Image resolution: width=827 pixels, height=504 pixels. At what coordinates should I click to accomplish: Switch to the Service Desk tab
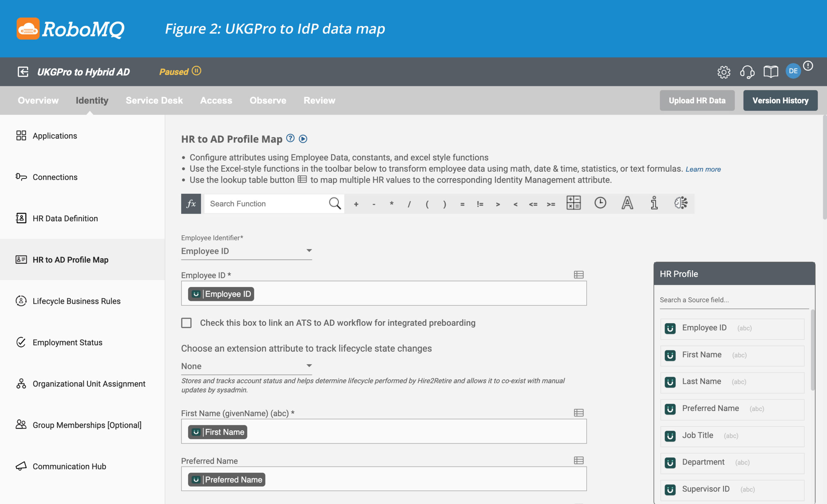click(x=154, y=100)
